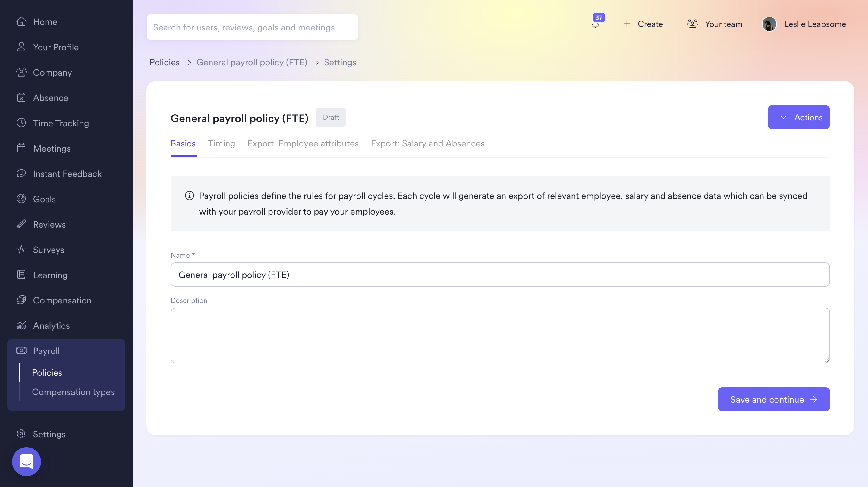Click the Draft status badge
This screenshot has width=868, height=487.
331,117
